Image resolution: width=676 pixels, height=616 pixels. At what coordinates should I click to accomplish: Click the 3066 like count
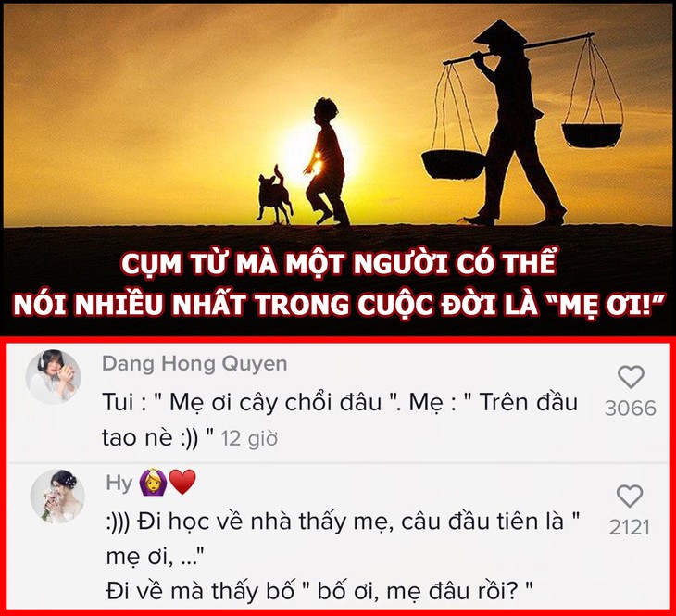pyautogui.click(x=631, y=409)
